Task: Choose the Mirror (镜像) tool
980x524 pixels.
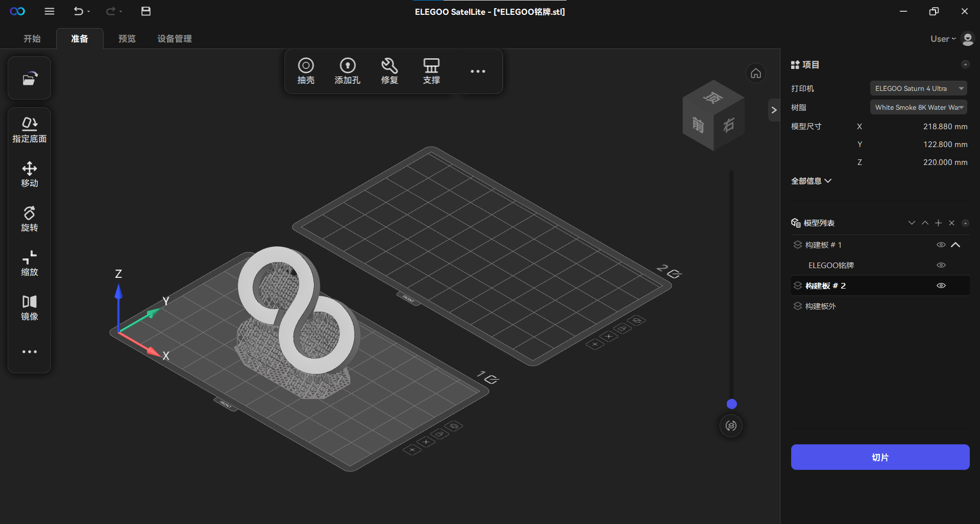Action: (30, 307)
